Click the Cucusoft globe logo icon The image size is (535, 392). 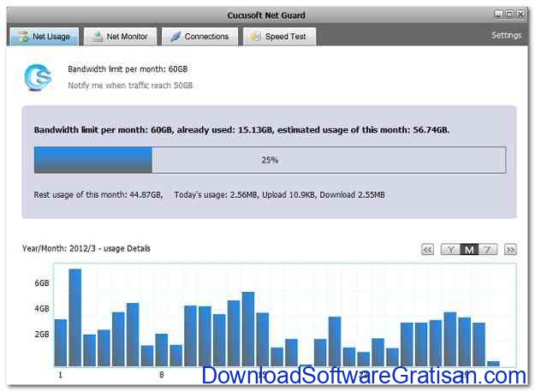[38, 78]
